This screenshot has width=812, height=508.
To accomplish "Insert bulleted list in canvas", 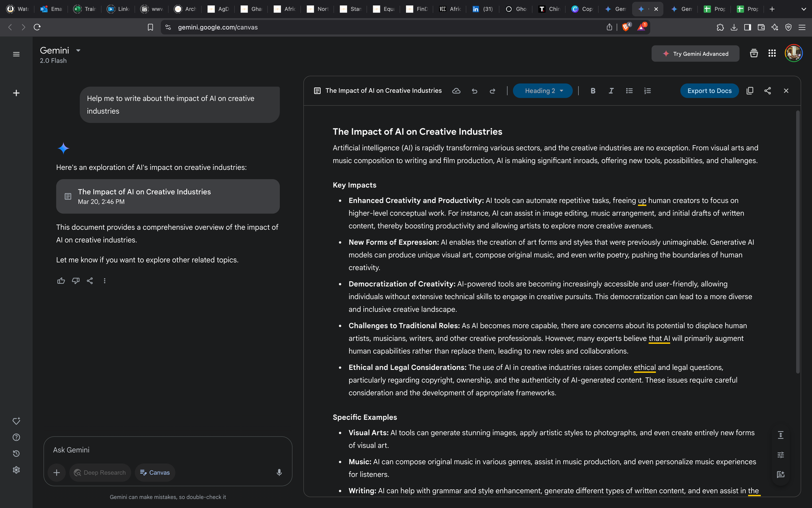I will point(629,91).
